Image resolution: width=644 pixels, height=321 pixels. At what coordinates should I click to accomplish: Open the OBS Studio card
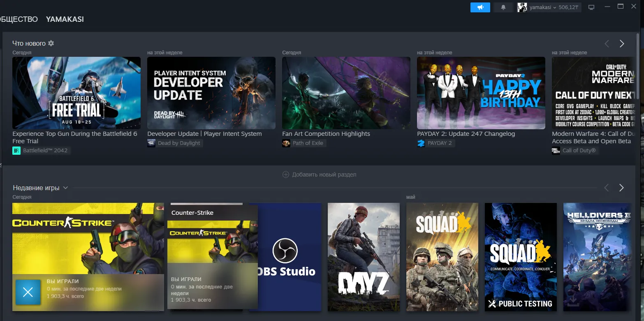(290, 257)
